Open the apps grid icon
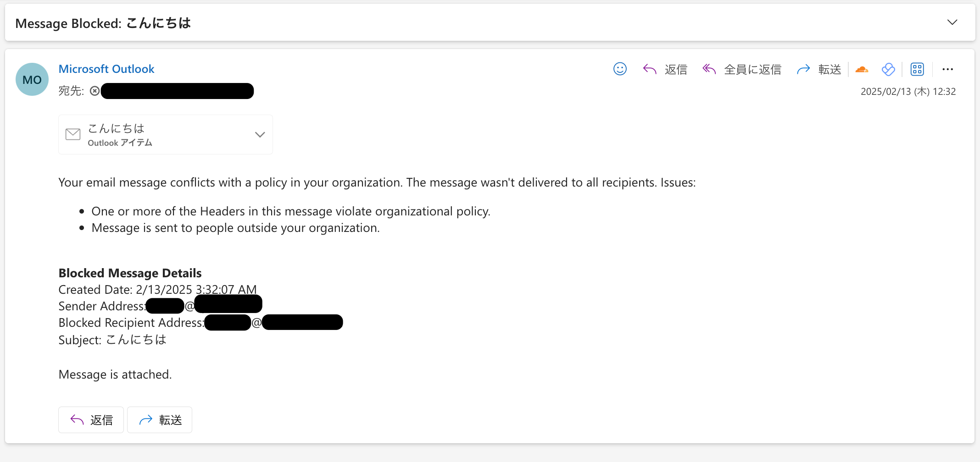Image resolution: width=980 pixels, height=462 pixels. tap(917, 69)
